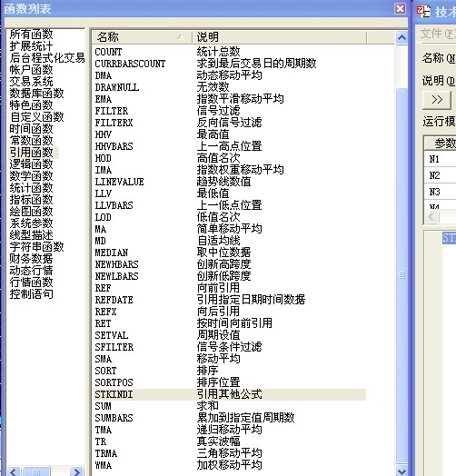Select the FILTERX function row
The image size is (456, 476).
(x=229, y=123)
